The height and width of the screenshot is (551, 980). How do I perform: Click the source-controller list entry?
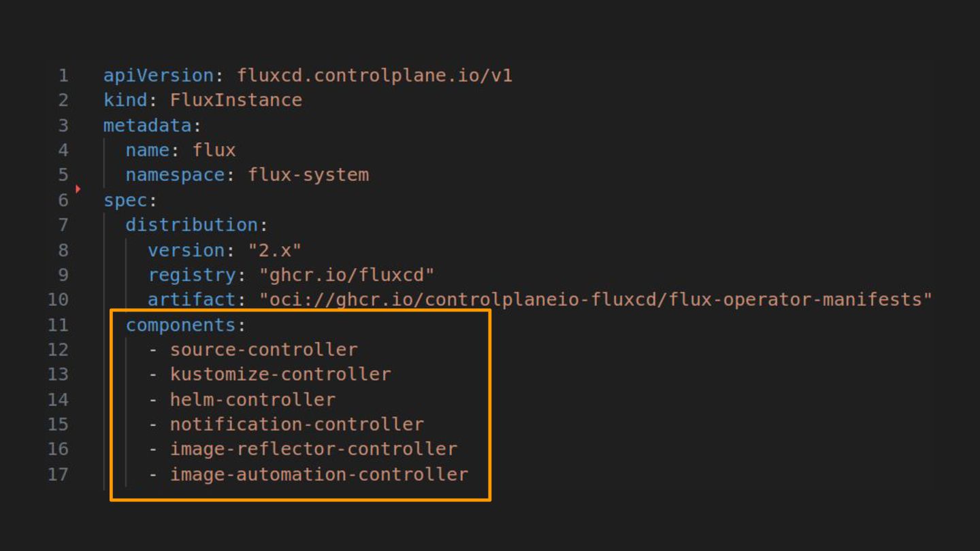[x=263, y=350]
